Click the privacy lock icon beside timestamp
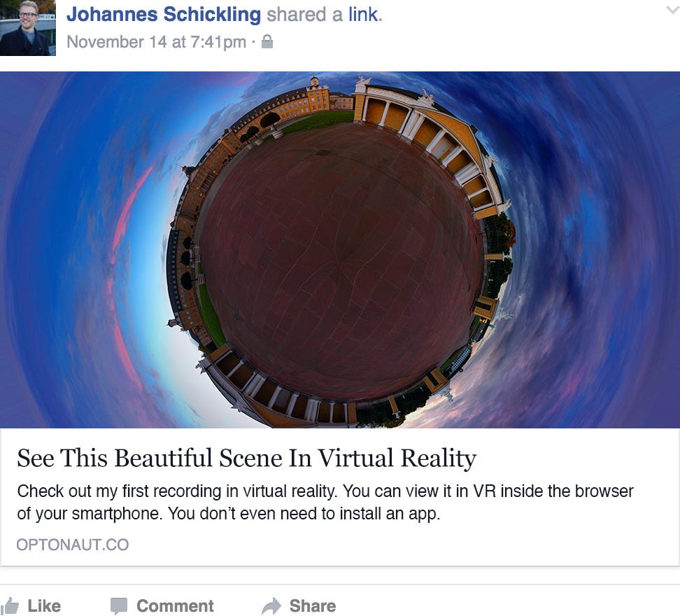Screen dimensions: 680x616 tap(267, 41)
